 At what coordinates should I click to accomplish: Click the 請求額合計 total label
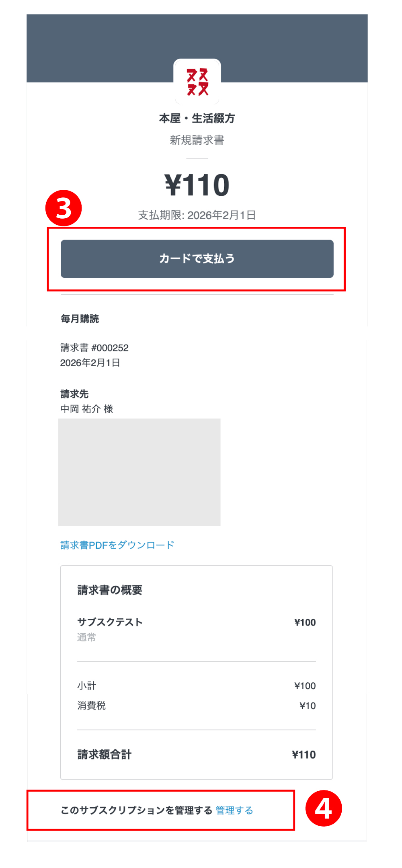tap(104, 755)
